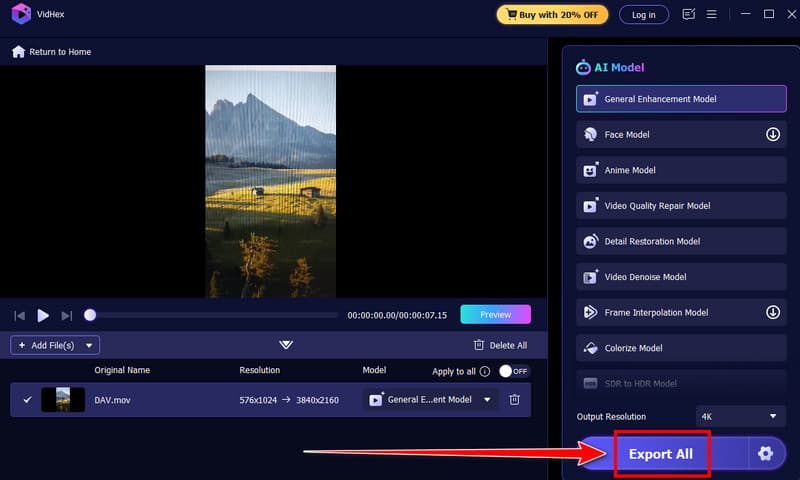The image size is (800, 480).
Task: Expand the Add File(s) dropdown arrow
Action: coord(89,345)
